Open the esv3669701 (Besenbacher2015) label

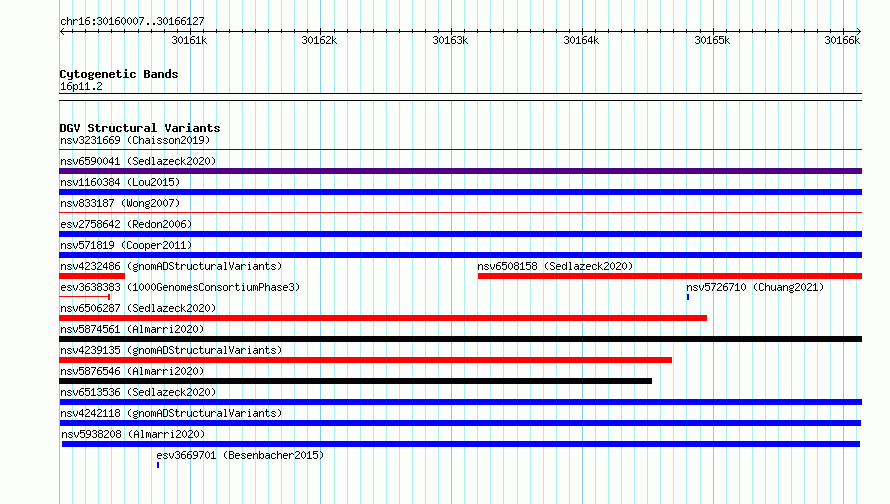point(240,455)
